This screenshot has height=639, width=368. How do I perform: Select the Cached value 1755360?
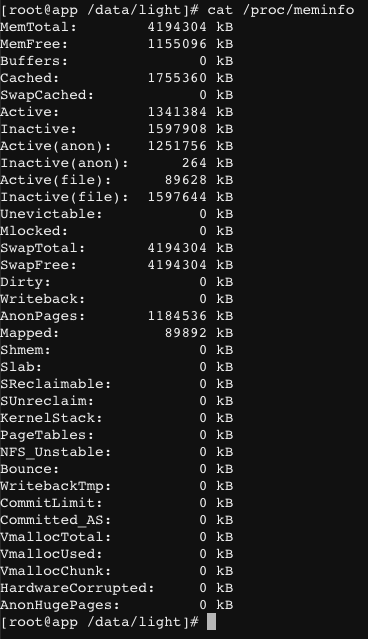tap(177, 78)
